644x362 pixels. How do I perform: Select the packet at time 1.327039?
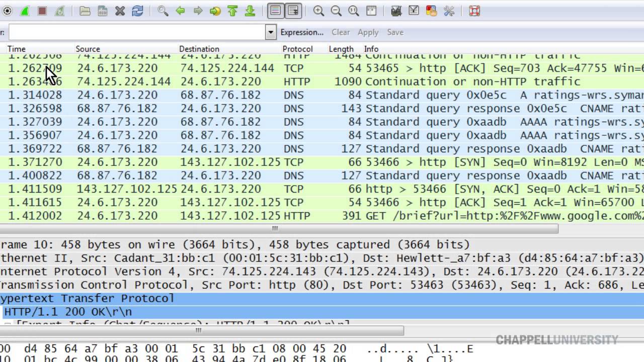pos(322,122)
